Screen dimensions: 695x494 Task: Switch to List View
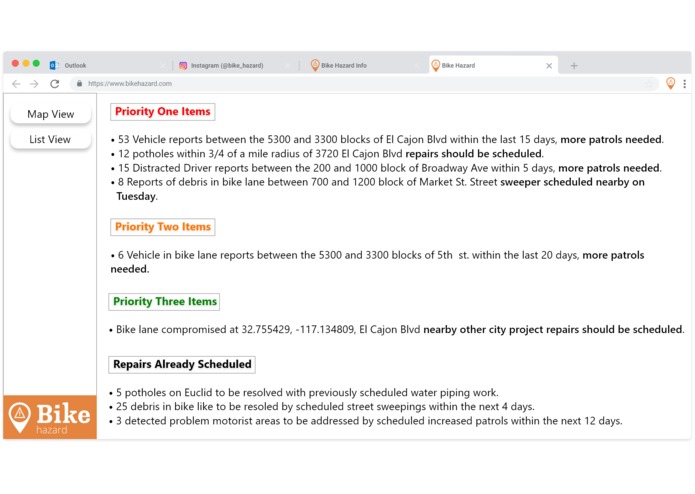[51, 140]
